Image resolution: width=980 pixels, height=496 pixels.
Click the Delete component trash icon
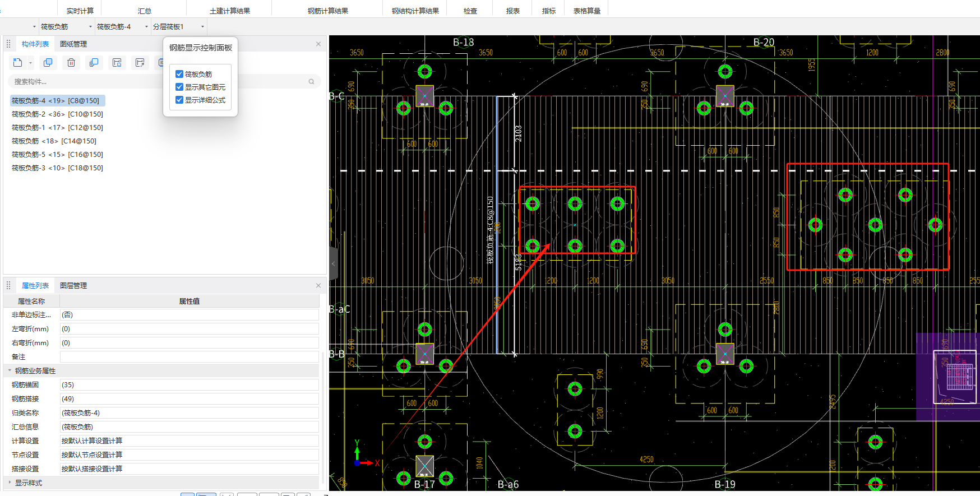(71, 63)
